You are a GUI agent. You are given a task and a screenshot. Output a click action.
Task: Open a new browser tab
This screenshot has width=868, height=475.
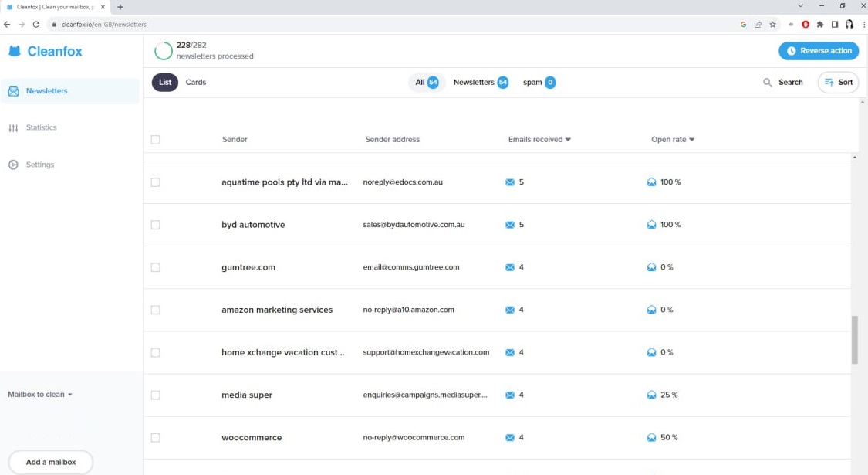[120, 7]
